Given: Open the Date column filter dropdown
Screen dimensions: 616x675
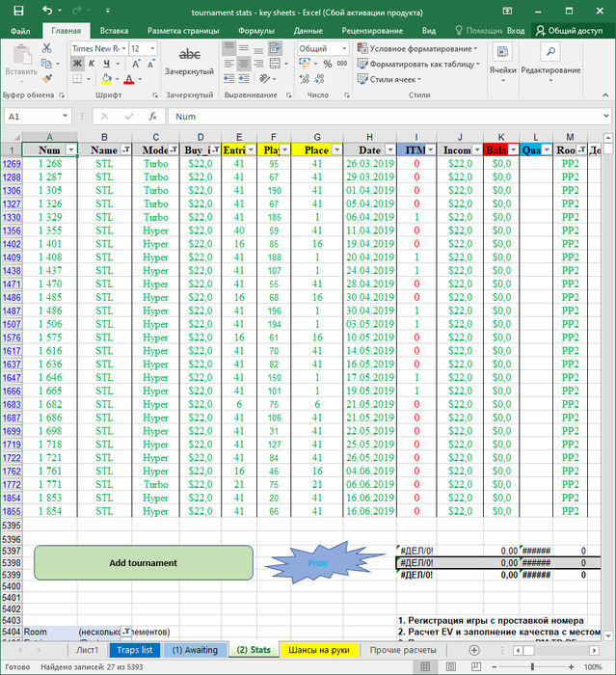Looking at the screenshot, I should click(388, 150).
